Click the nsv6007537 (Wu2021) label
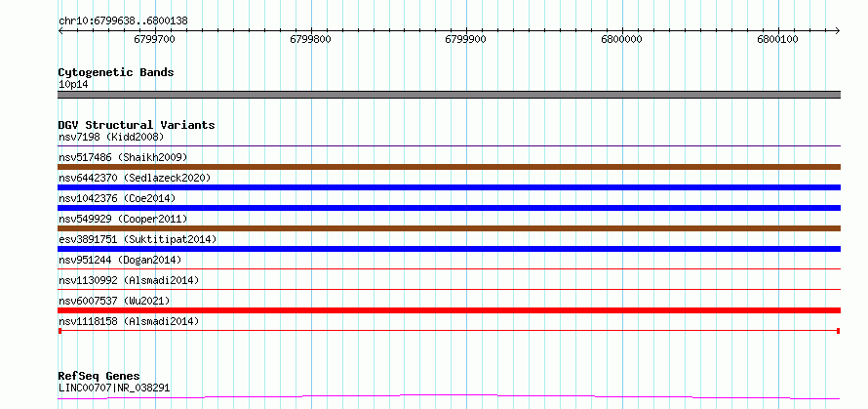868x409 pixels. (114, 301)
